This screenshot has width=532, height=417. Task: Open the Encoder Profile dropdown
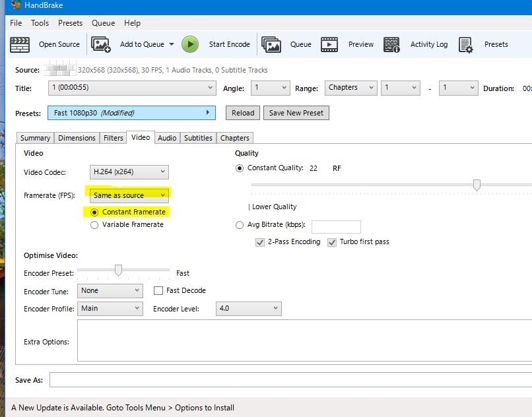(x=110, y=308)
